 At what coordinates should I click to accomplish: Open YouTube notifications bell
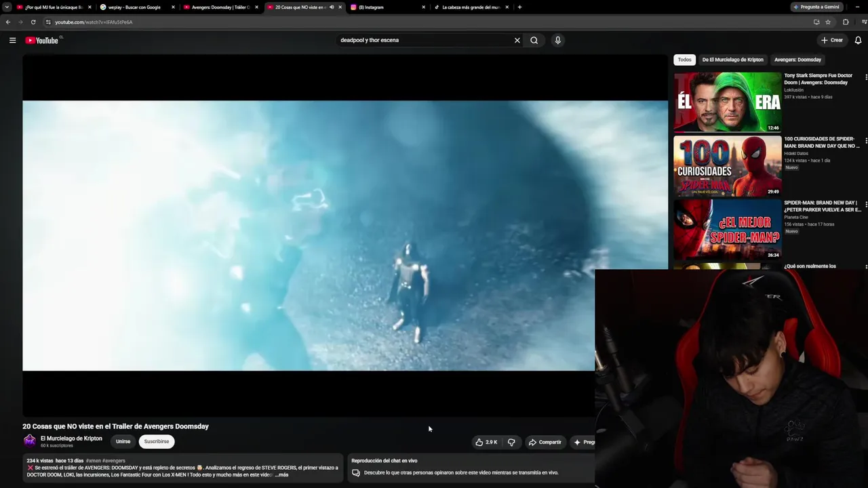(x=858, y=40)
